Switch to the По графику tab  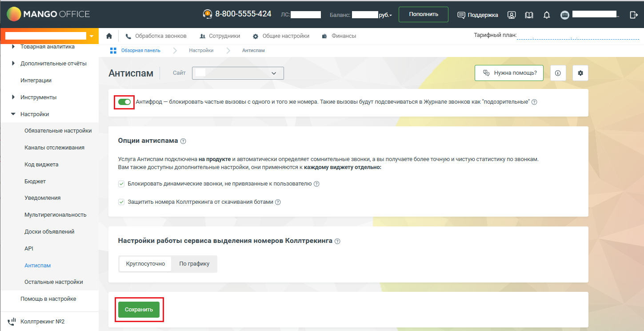(194, 264)
